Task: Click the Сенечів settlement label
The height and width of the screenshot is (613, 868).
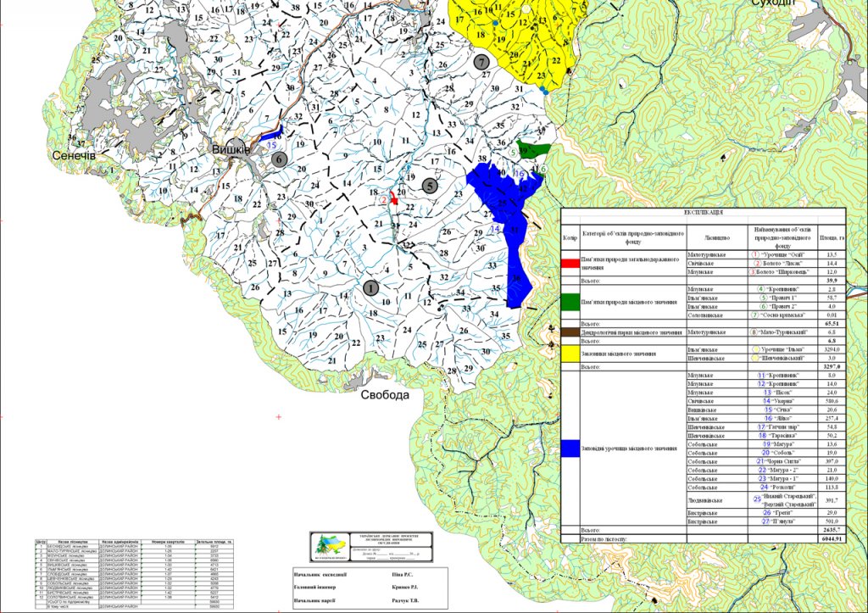Action: (x=74, y=156)
